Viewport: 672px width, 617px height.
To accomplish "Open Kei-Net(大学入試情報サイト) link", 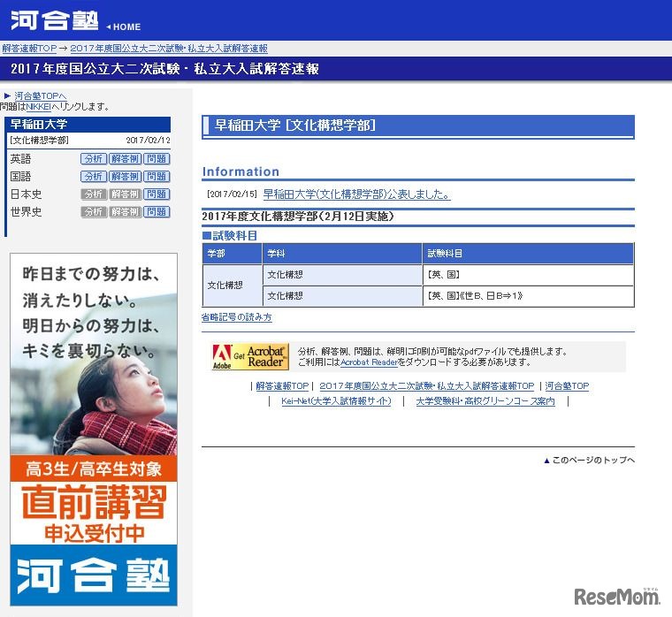I will (336, 401).
